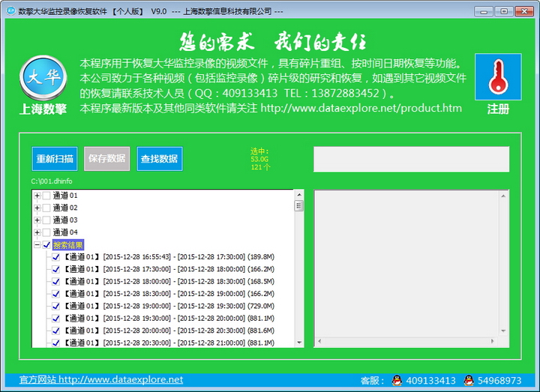The height and width of the screenshot is (392, 540).
Task: Close the window with red X button
Action: [523, 11]
